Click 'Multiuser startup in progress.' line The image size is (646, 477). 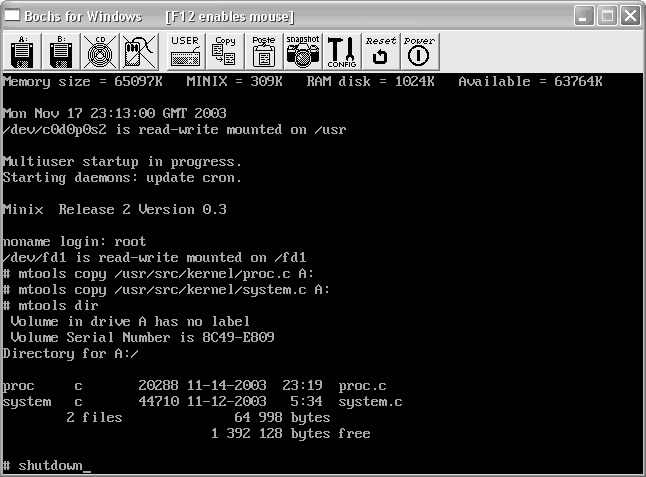122,161
